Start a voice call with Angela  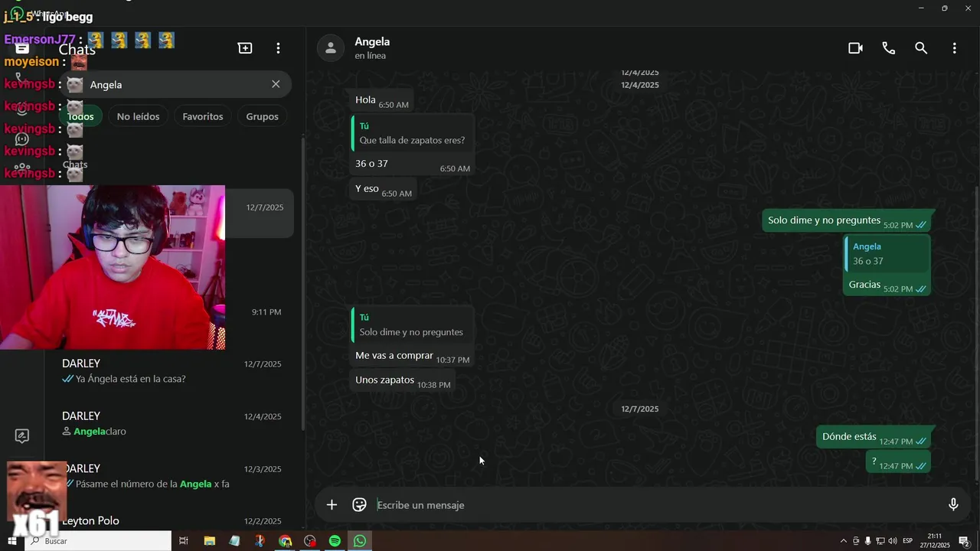(x=888, y=48)
